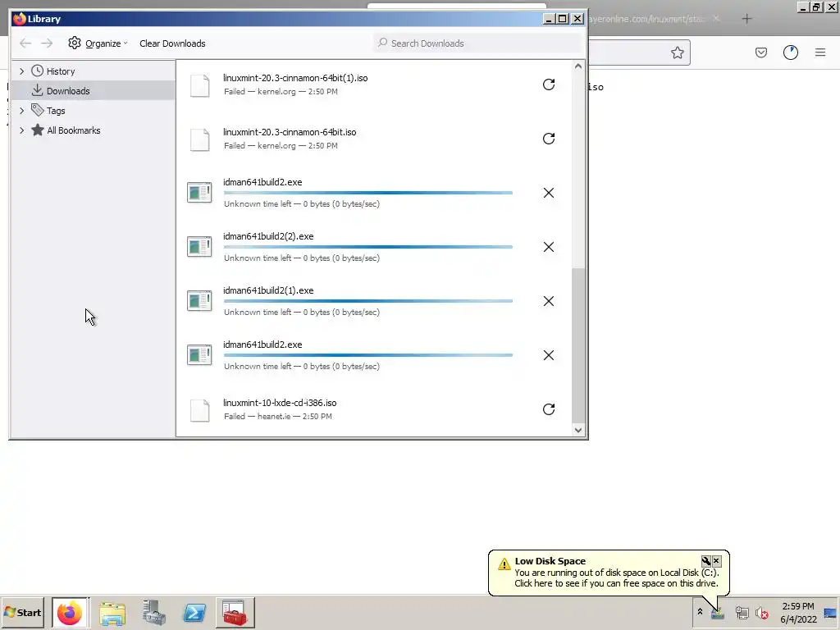
Task: Select idman641build2(1).exe file name
Action: (x=268, y=290)
